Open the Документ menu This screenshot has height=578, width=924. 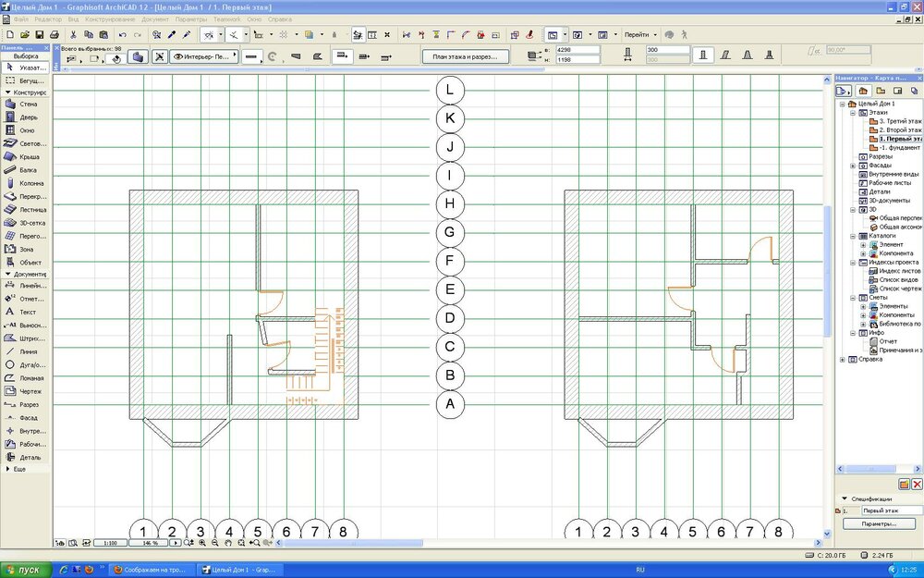(154, 18)
